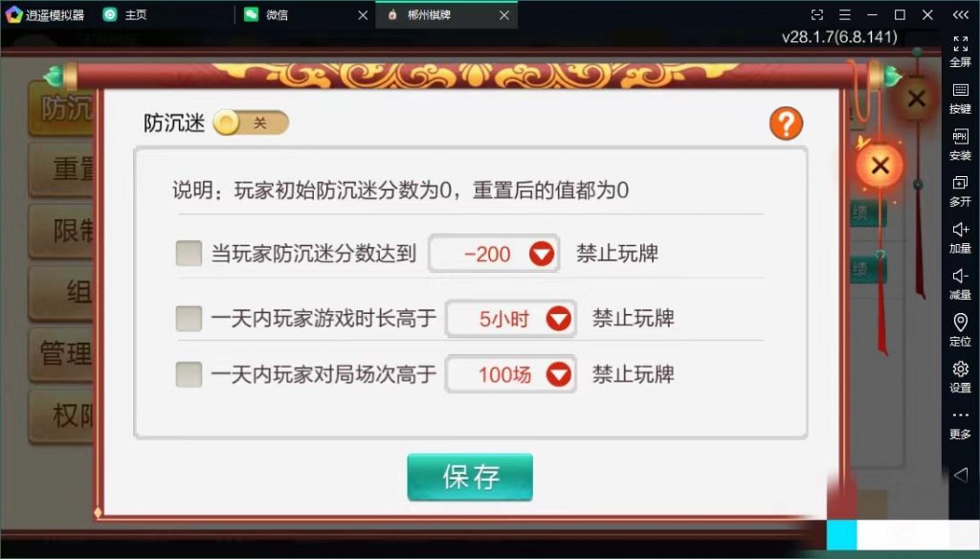Check the 防沉迷分数达到 limit checkbox
This screenshot has height=559, width=980.
pos(189,254)
